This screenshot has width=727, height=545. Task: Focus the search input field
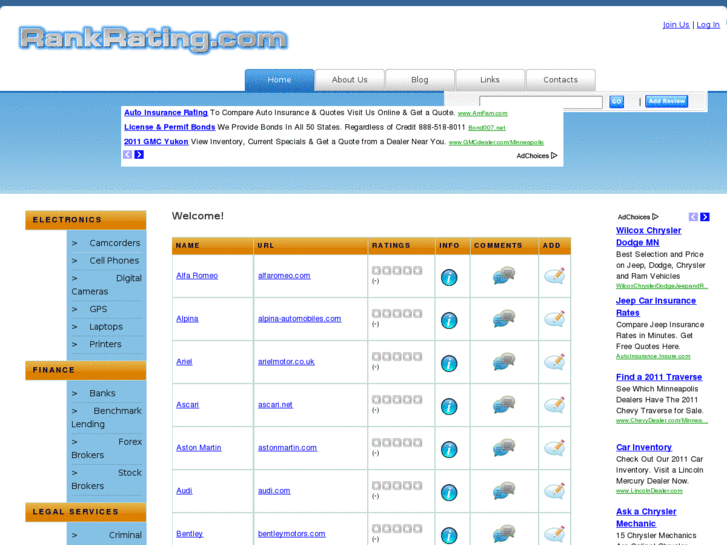click(541, 102)
